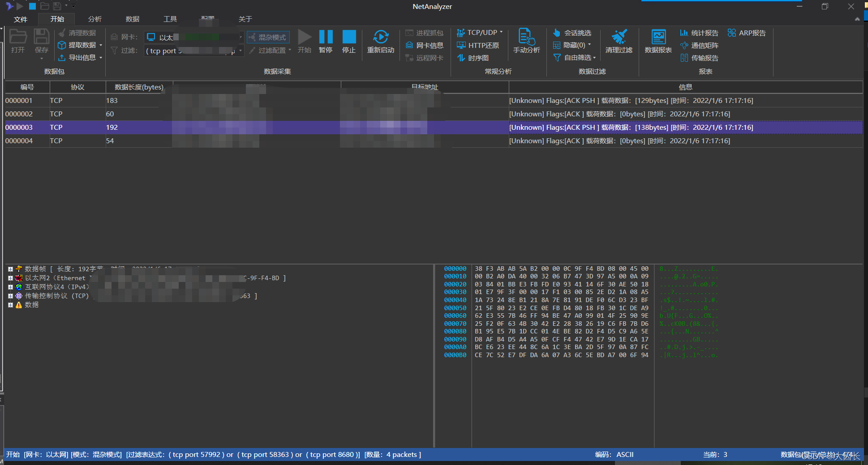Select packet row 0000004
Viewport: 868px width, 465px height.
pos(434,141)
